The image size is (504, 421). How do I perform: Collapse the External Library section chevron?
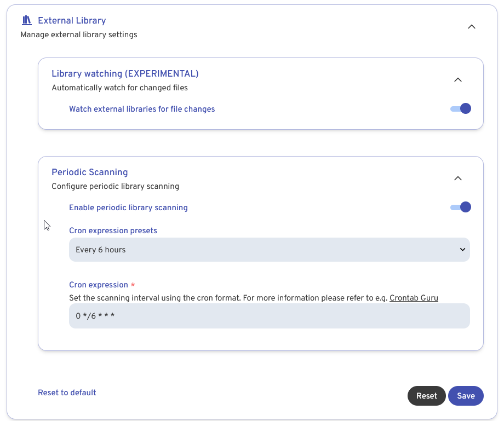point(471,27)
